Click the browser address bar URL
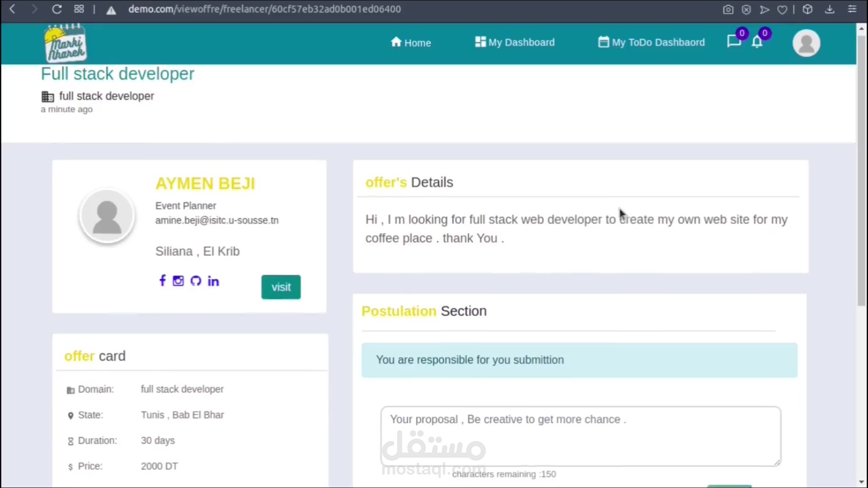868x488 pixels. (264, 9)
